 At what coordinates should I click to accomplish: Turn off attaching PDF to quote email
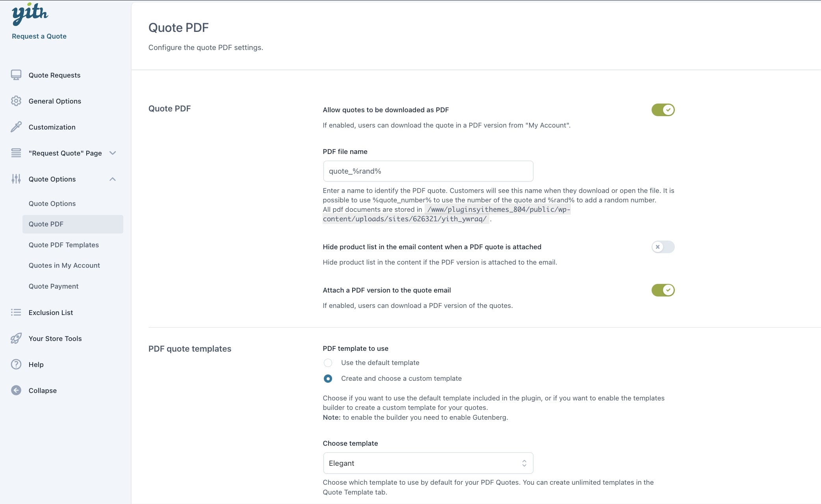[x=663, y=290]
